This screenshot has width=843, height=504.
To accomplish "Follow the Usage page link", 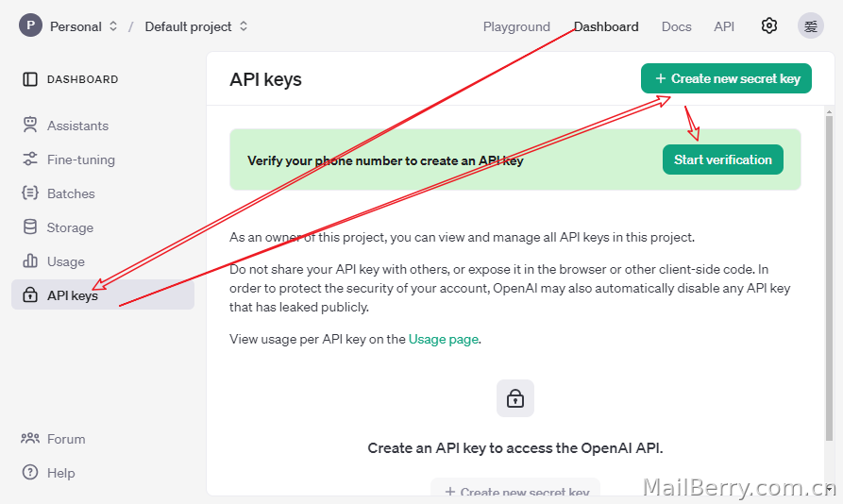I will click(444, 339).
